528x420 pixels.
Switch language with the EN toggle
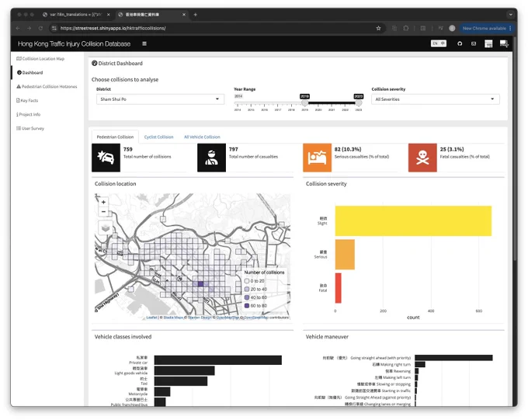(439, 43)
